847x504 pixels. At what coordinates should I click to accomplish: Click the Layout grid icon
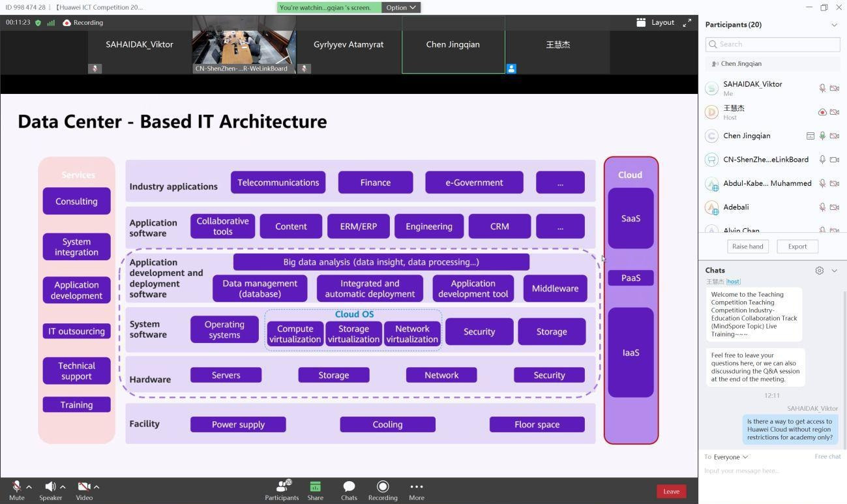641,23
